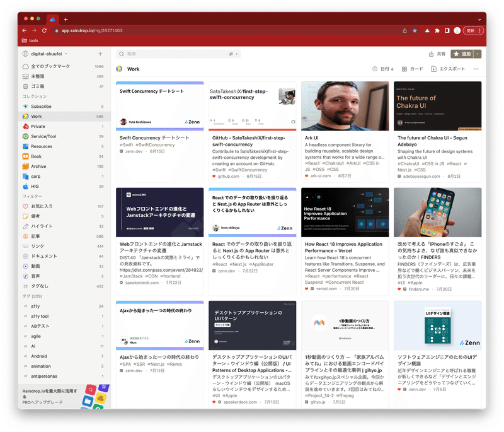Viewport: 504px width, 432px height.
Task: Filter by videos 動画
Action: tap(64, 266)
